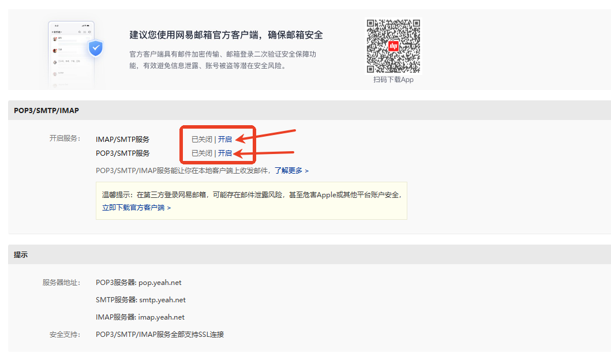Screen dimensions: 611x364
Task: Click the 扫码下载App caption
Action: (393, 80)
